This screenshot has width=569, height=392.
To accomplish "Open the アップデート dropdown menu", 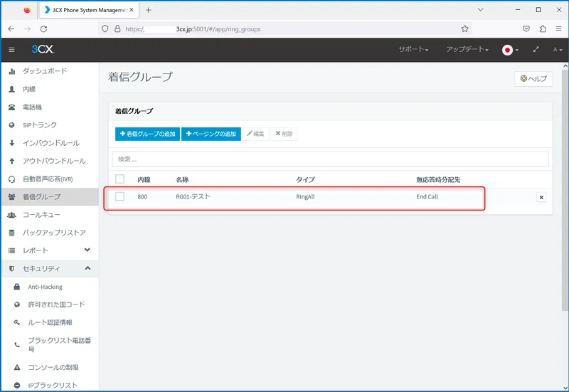I will (467, 49).
